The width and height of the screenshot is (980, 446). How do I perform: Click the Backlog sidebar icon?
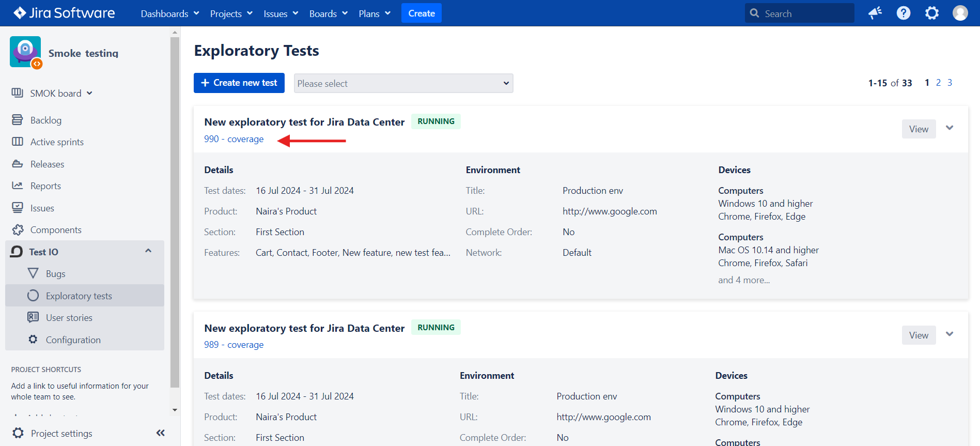coord(18,120)
